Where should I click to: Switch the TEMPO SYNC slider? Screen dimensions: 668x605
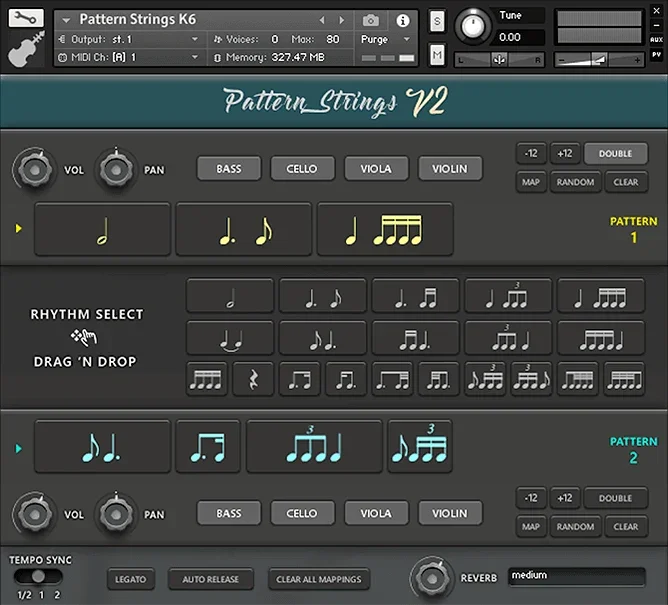38,576
